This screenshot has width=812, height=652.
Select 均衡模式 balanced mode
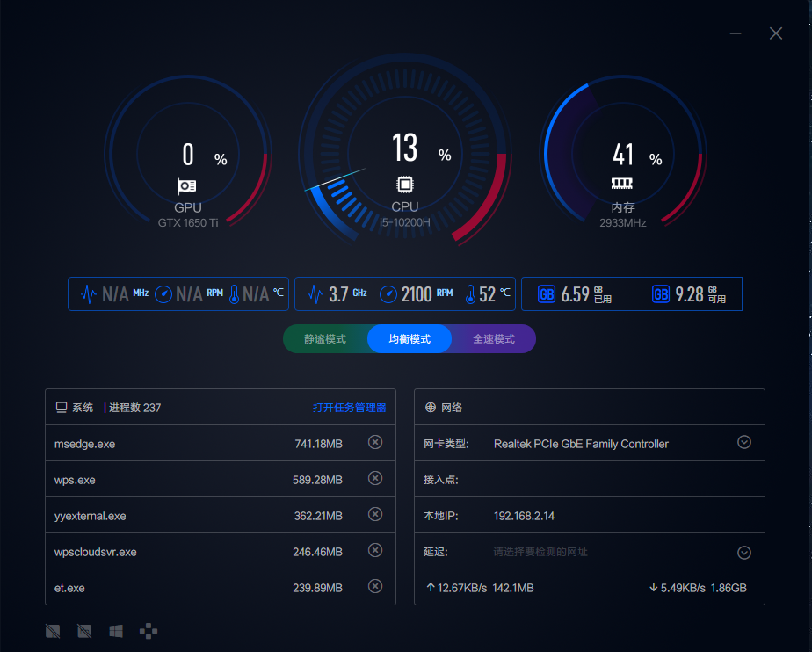pos(410,339)
